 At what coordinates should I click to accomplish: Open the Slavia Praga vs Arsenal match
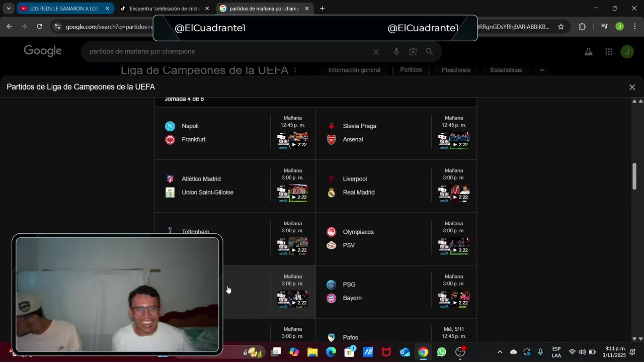tap(396, 133)
